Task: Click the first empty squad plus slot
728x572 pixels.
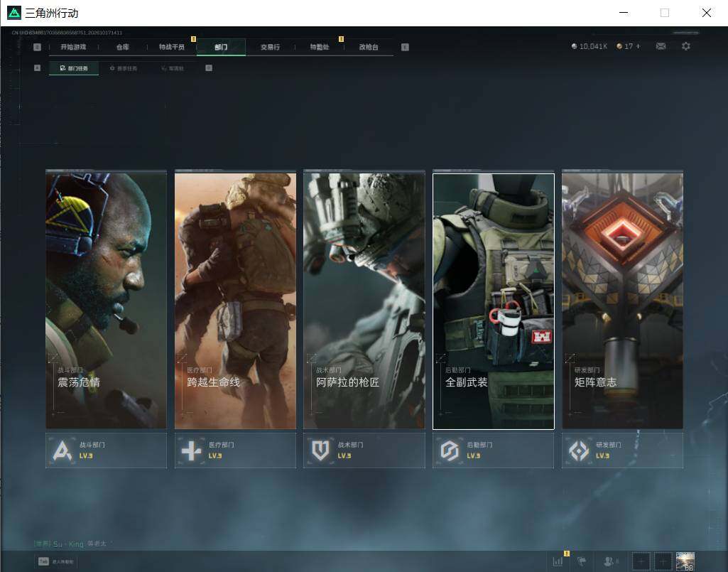Action: click(x=641, y=561)
